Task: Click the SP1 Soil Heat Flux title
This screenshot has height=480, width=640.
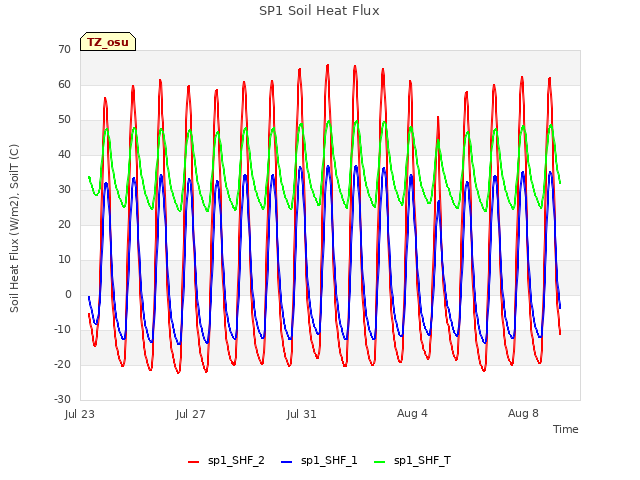Action: 319,11
